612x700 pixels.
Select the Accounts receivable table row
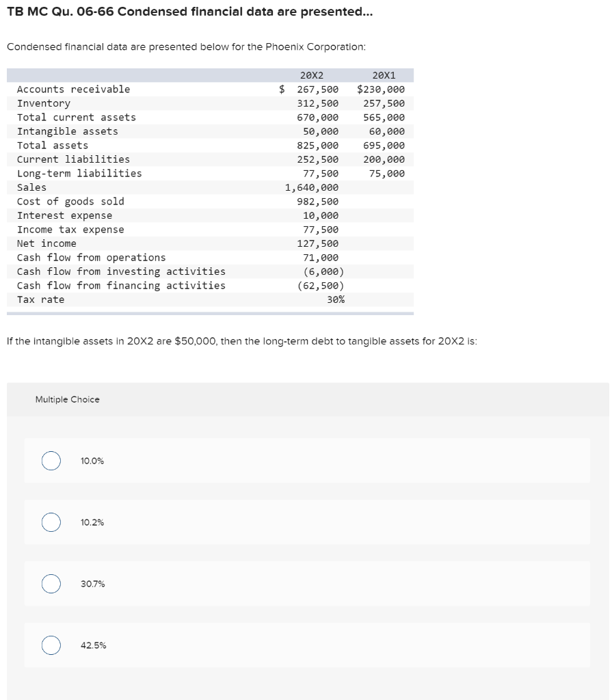tap(205, 89)
